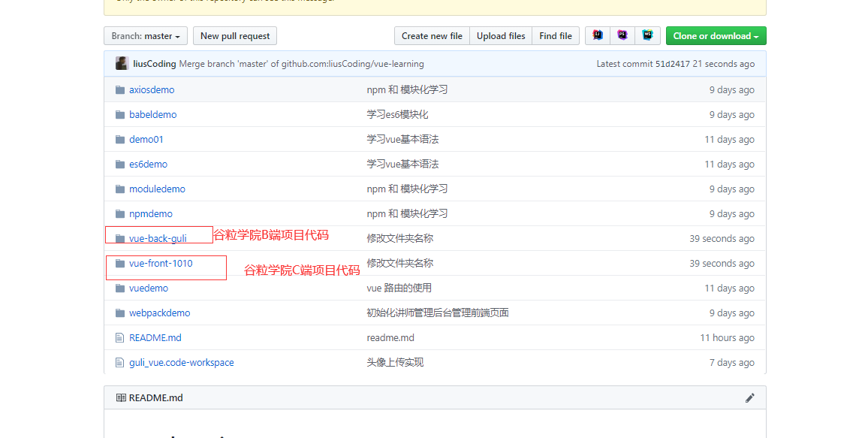Image resolution: width=868 pixels, height=438 pixels.
Task: Open the moduledemo folder
Action: pyautogui.click(x=157, y=189)
